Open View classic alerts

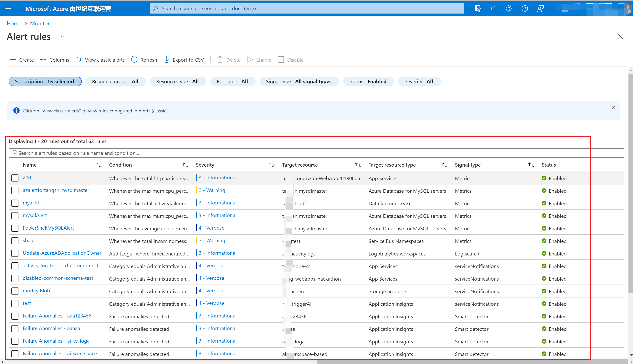(x=100, y=60)
